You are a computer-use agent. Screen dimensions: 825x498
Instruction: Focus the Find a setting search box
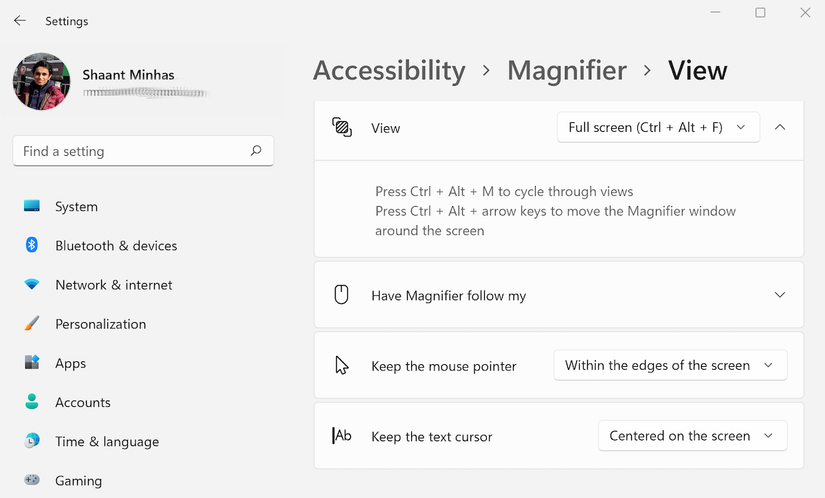143,151
